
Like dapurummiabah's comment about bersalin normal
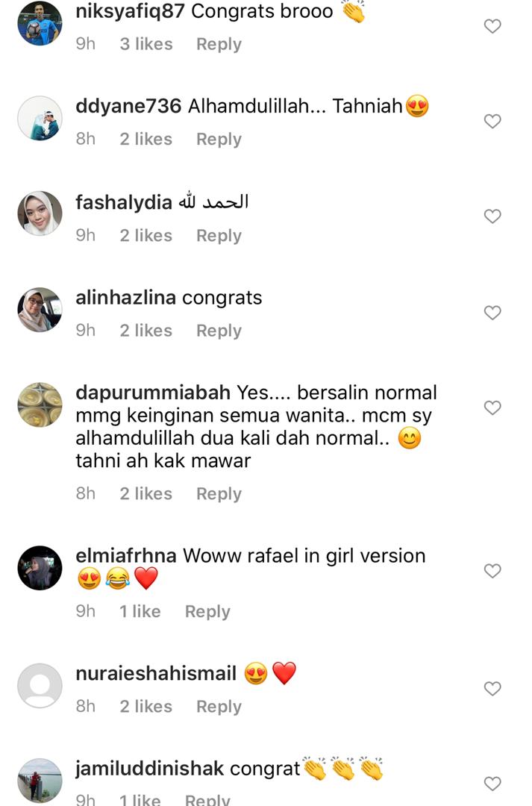(x=492, y=407)
